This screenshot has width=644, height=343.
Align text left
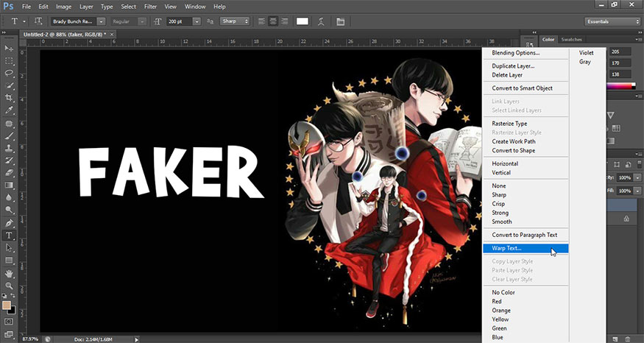[261, 21]
